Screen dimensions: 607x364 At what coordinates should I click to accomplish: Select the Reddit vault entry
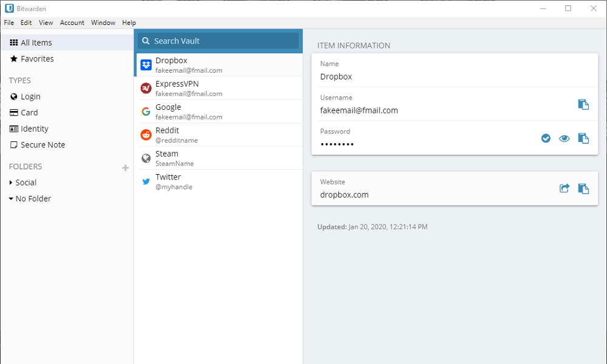[x=219, y=135]
